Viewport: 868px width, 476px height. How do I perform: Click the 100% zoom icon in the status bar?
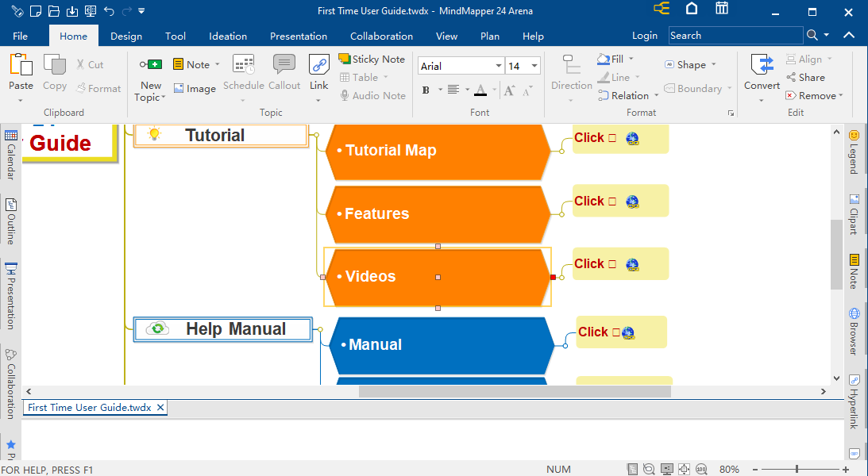click(701, 470)
